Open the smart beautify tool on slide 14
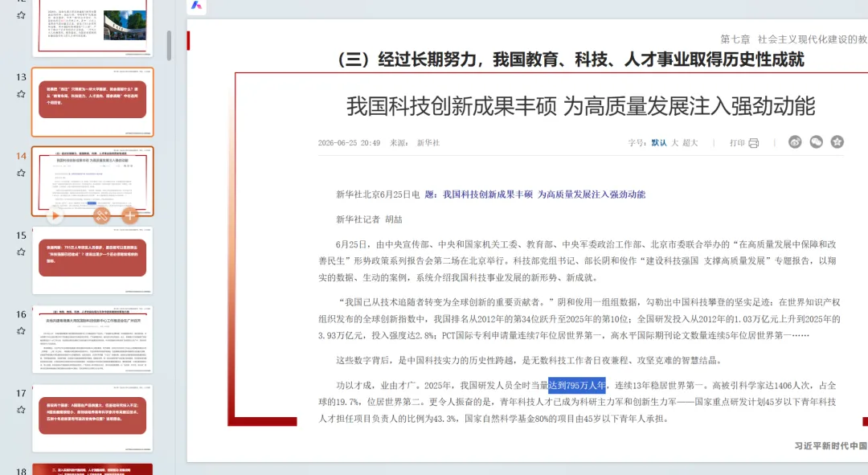This screenshot has height=475, width=868. (x=102, y=215)
